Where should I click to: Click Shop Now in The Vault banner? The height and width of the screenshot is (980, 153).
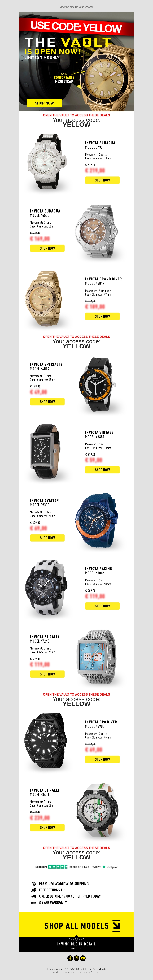(x=44, y=103)
